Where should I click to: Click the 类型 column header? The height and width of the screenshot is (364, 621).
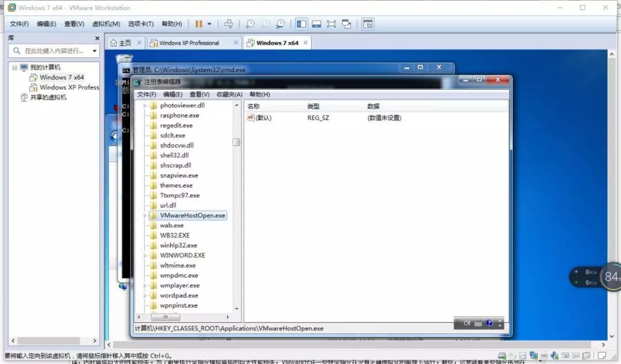pos(313,106)
